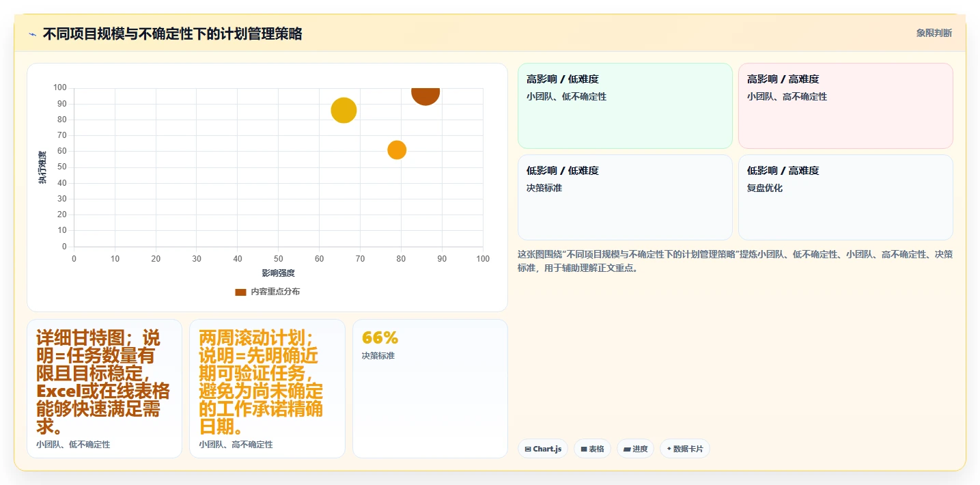Click 决策标准 label under 66%
The width and height of the screenshot is (980, 485).
378,356
